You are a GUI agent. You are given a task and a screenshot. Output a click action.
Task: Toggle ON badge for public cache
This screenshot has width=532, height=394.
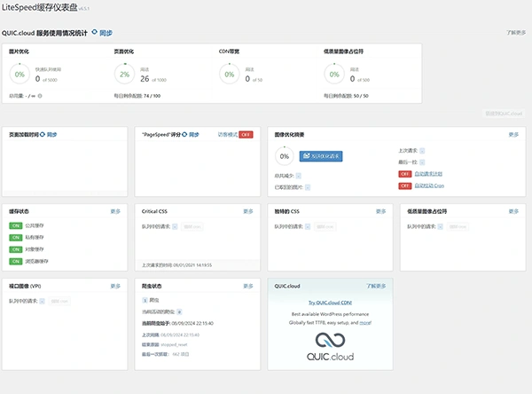coord(16,225)
